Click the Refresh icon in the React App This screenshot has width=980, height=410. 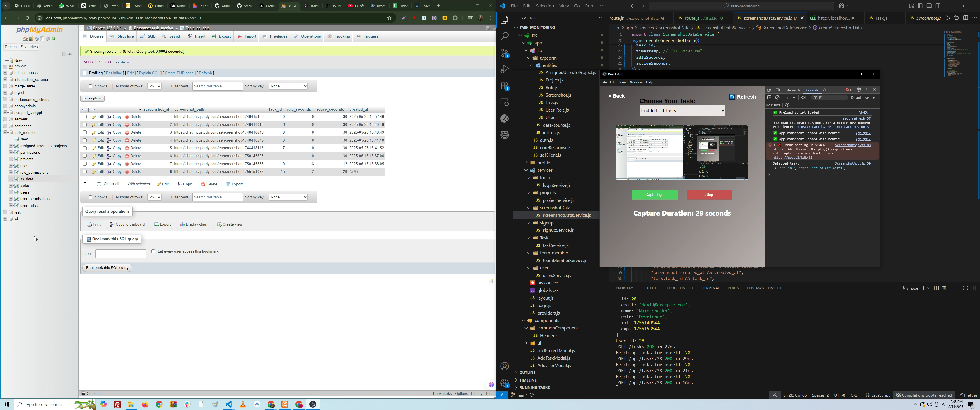pos(732,97)
